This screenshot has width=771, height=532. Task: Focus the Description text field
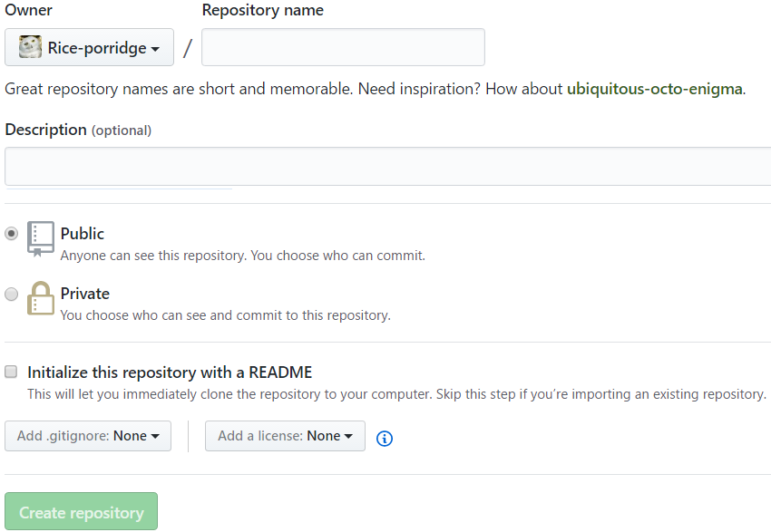click(x=388, y=166)
